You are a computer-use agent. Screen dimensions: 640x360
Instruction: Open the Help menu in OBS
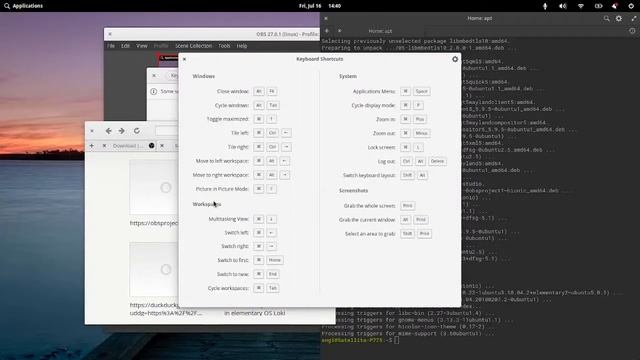(x=242, y=46)
